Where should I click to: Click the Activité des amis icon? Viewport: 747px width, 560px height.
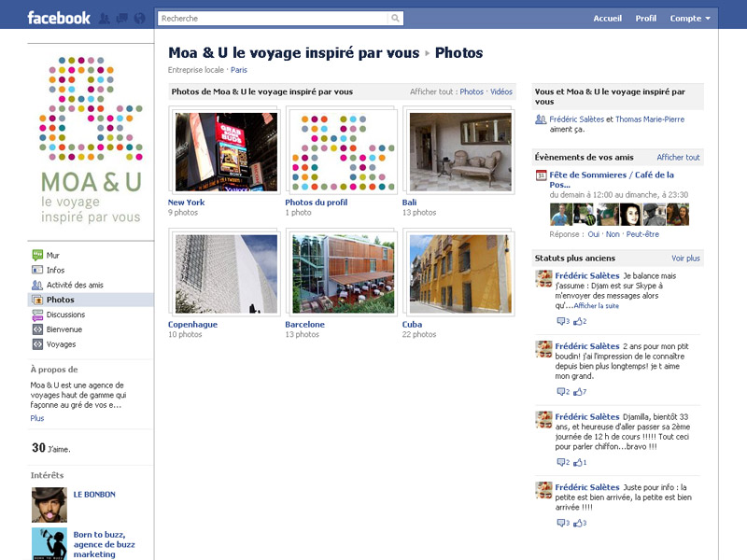37,285
